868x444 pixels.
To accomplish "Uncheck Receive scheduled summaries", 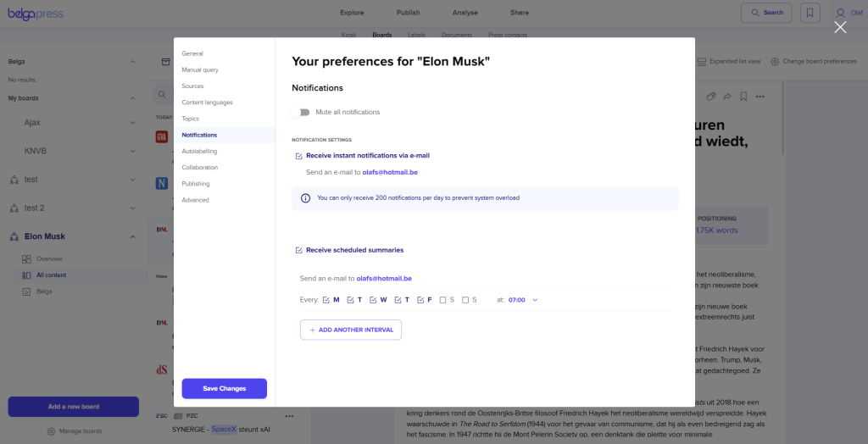I will click(298, 251).
